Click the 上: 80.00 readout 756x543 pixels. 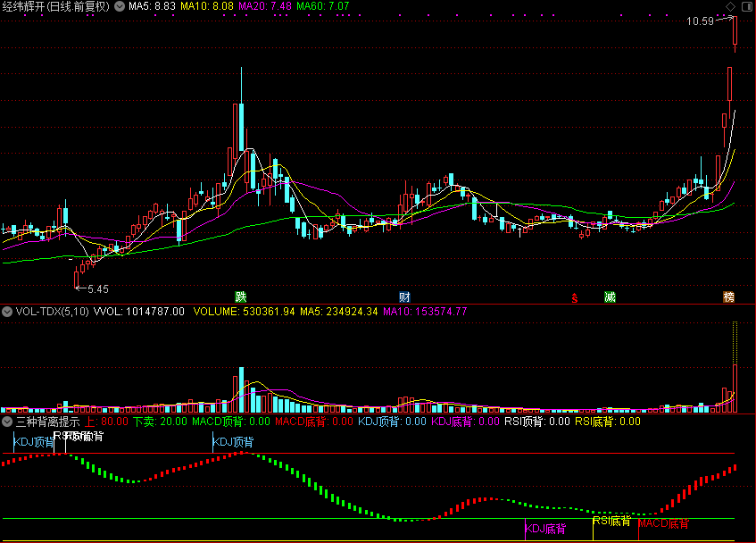pyautogui.click(x=106, y=422)
